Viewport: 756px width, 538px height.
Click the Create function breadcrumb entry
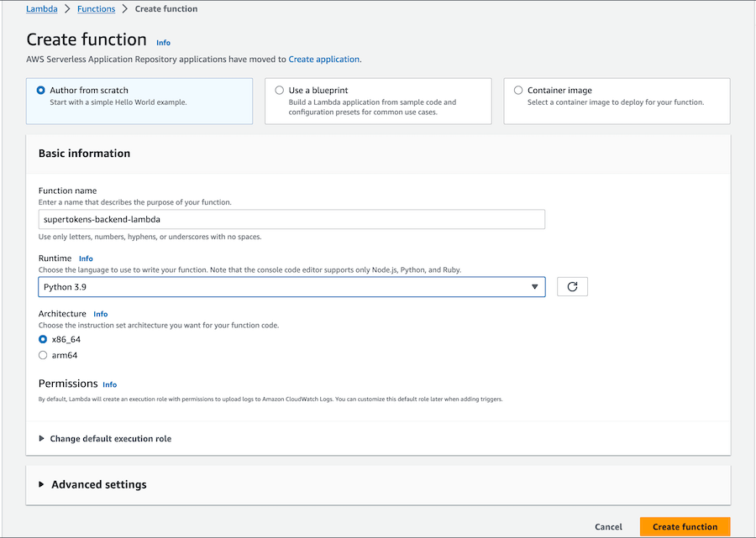pos(165,8)
